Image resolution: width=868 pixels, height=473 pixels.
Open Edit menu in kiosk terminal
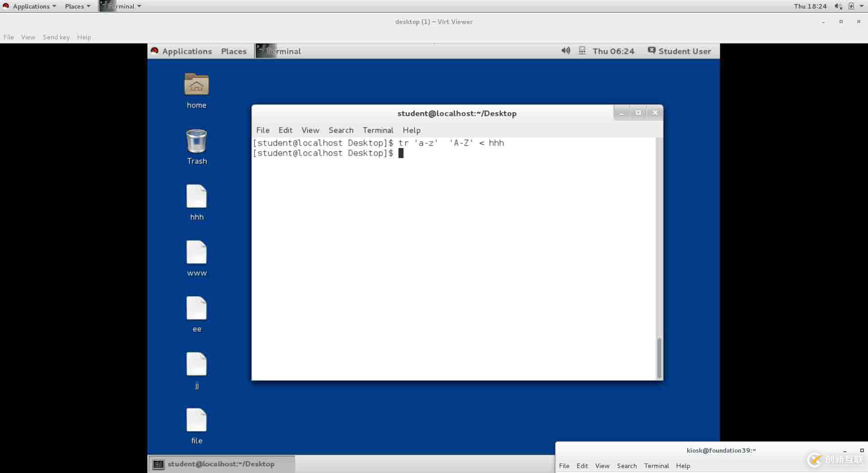tap(582, 466)
